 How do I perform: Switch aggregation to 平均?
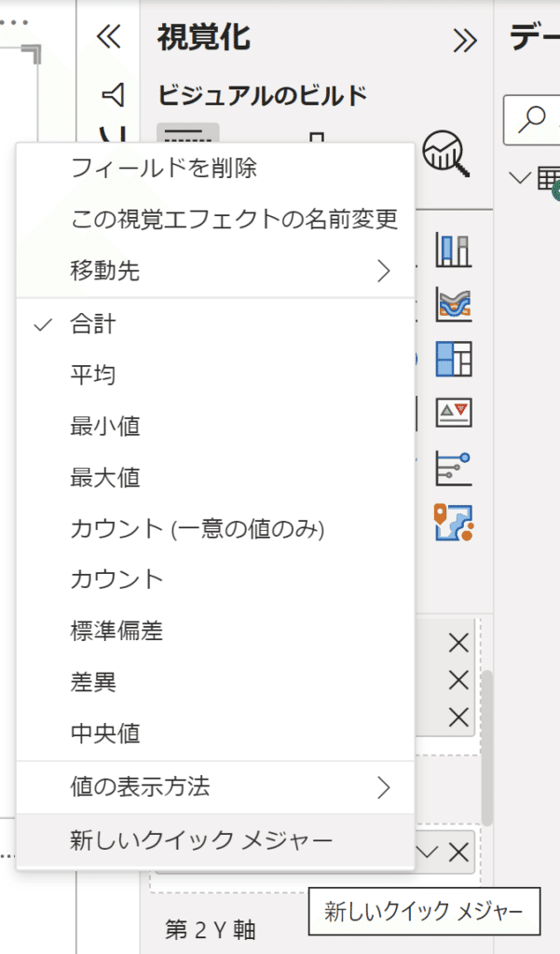coord(93,375)
